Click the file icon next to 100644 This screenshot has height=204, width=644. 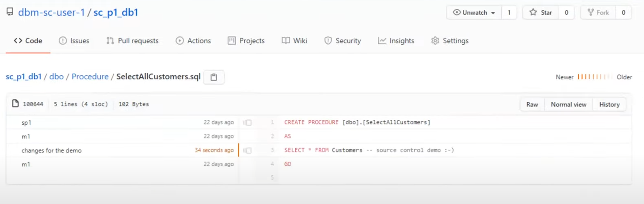coord(15,104)
